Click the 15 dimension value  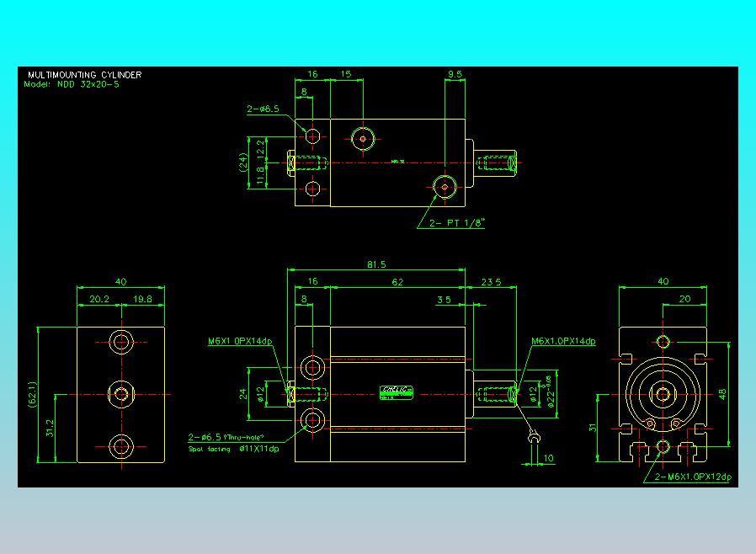click(x=346, y=74)
